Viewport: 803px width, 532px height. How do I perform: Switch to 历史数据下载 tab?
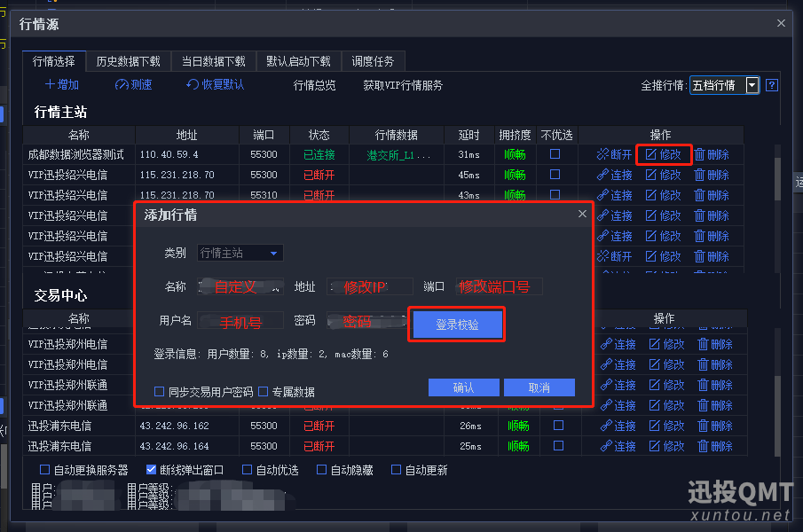pos(128,61)
